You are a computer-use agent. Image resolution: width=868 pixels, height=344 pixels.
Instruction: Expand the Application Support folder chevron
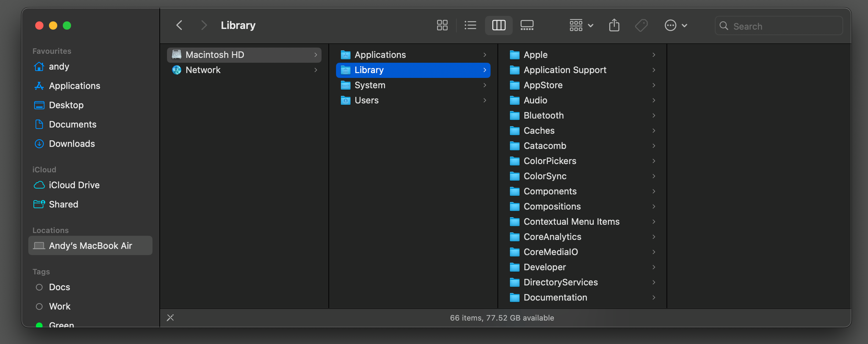click(654, 70)
